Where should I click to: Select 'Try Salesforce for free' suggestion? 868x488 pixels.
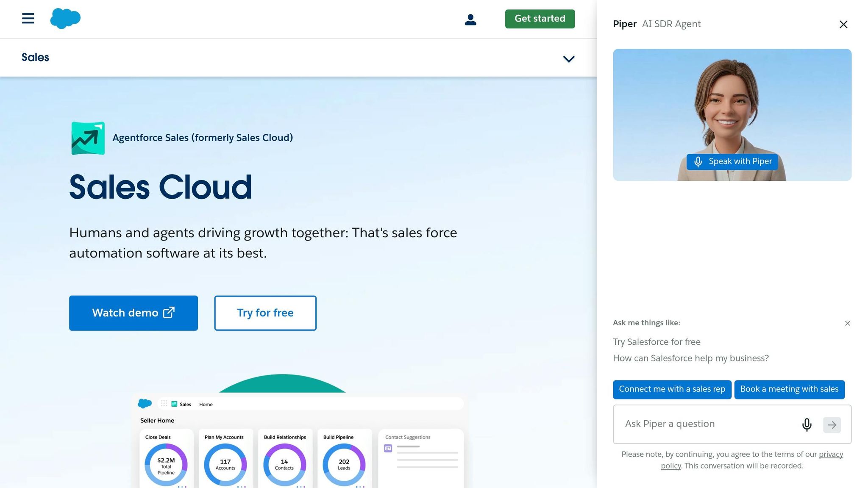point(657,342)
